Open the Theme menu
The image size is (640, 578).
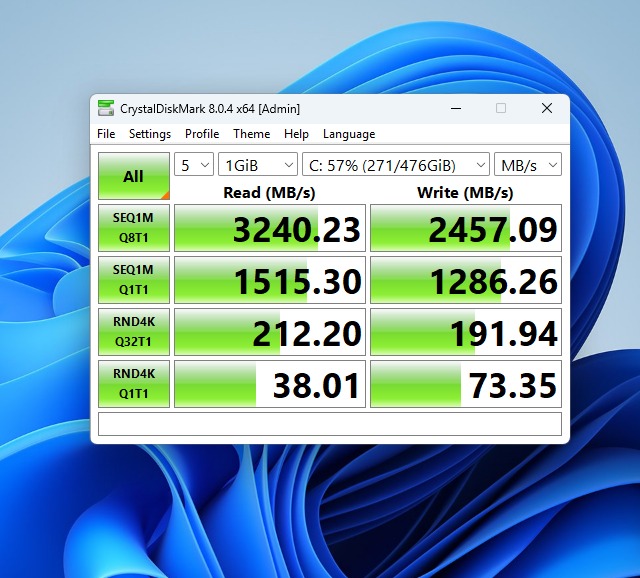point(252,134)
